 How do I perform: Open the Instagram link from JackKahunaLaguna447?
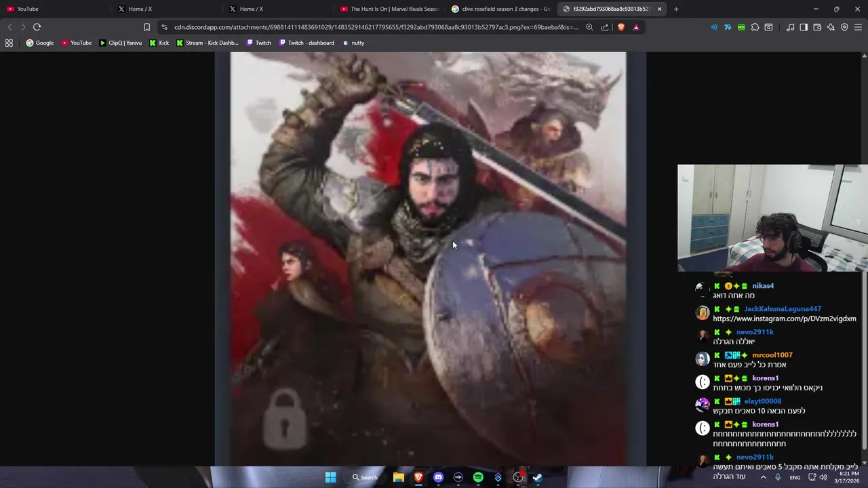click(785, 319)
